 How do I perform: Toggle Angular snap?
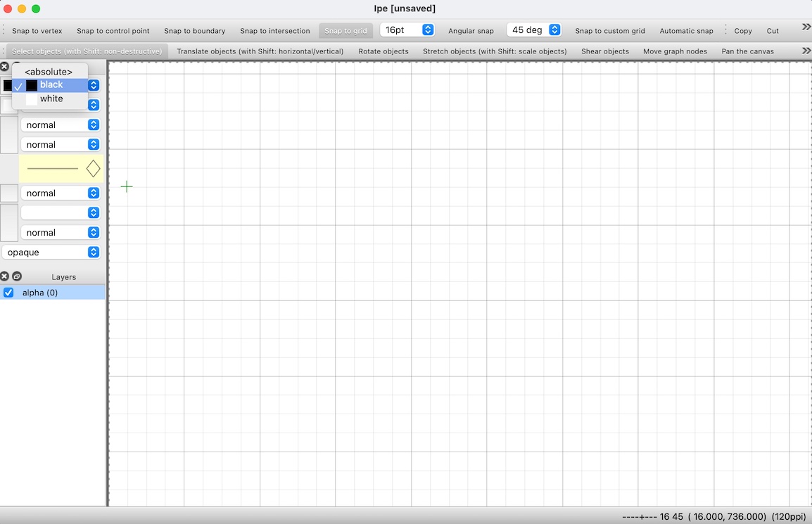coord(471,31)
